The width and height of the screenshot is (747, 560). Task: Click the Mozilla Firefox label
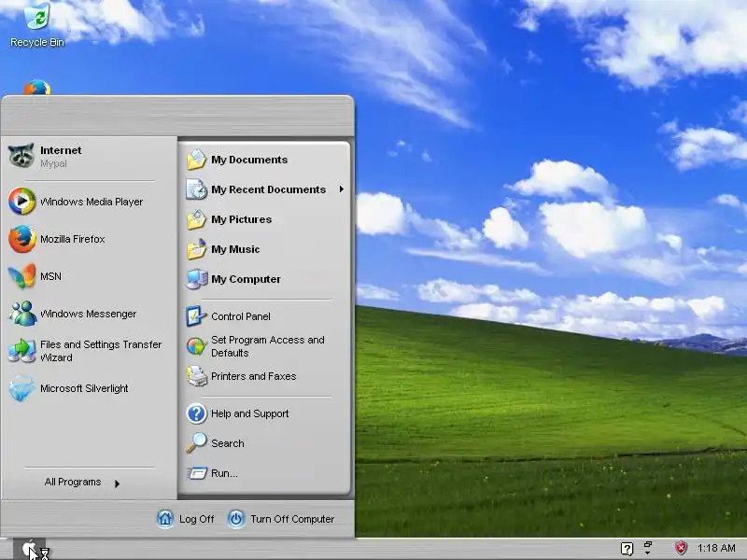coord(73,239)
